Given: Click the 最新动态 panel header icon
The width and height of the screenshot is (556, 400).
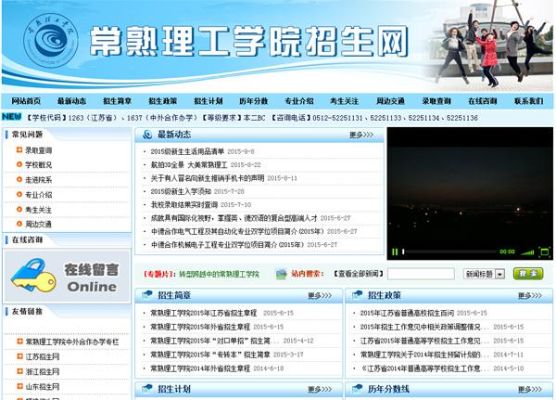Looking at the screenshot, I should (x=147, y=134).
